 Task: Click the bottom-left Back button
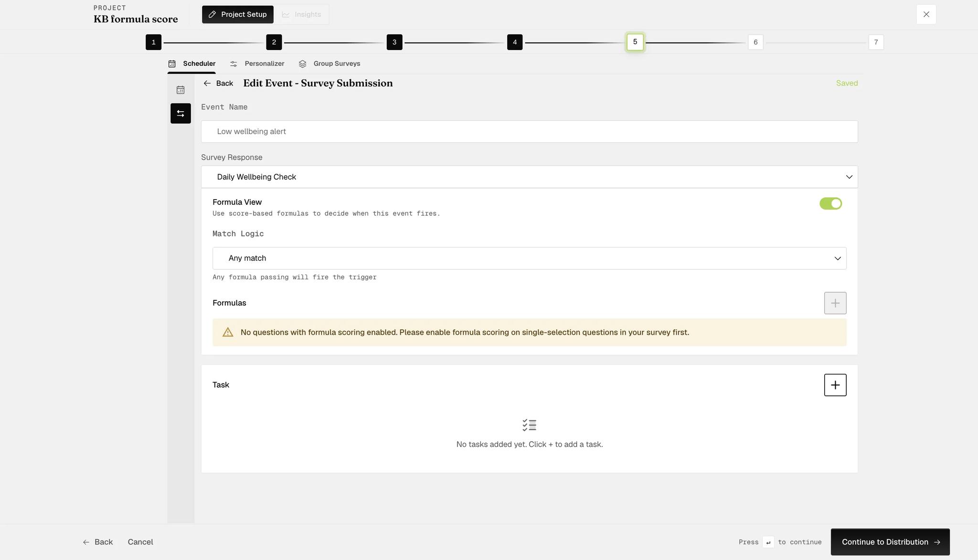98,542
